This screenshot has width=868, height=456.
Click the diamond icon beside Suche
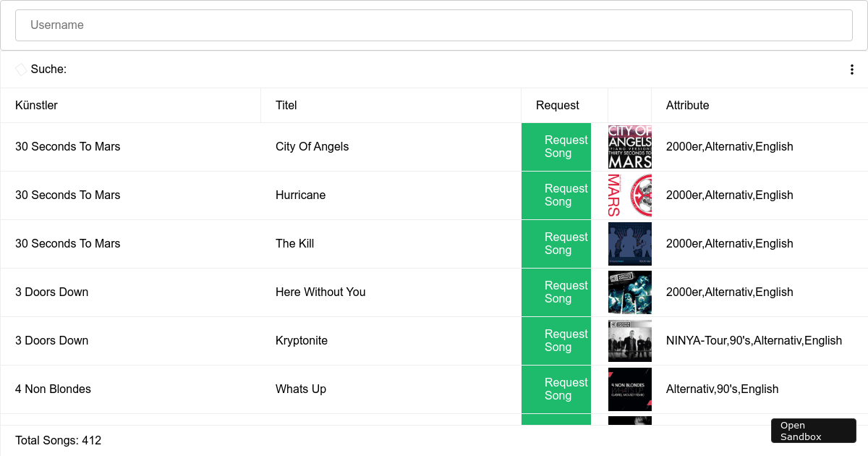21,69
